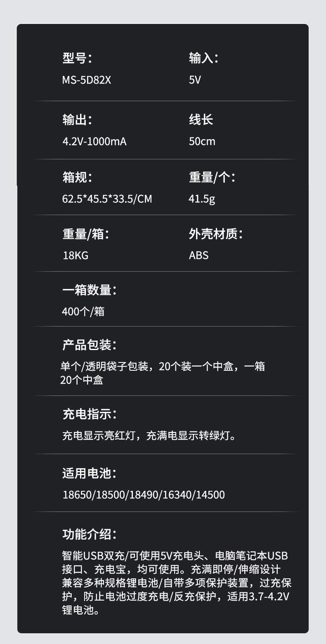Screen dimensions: 326x644
Task: Click the 18650/18500/18490/16340/14500 battery list
Action: [x=144, y=494]
